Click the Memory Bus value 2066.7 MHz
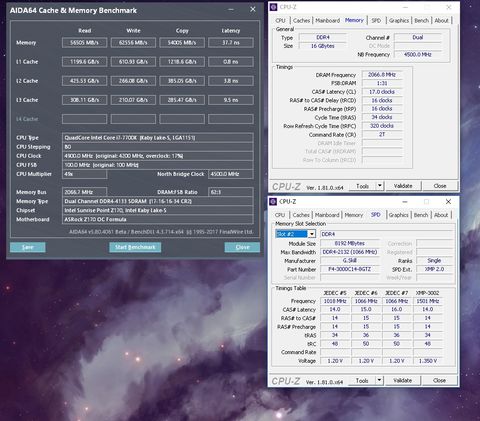Viewport: 480px width, 421px height. coord(84,192)
